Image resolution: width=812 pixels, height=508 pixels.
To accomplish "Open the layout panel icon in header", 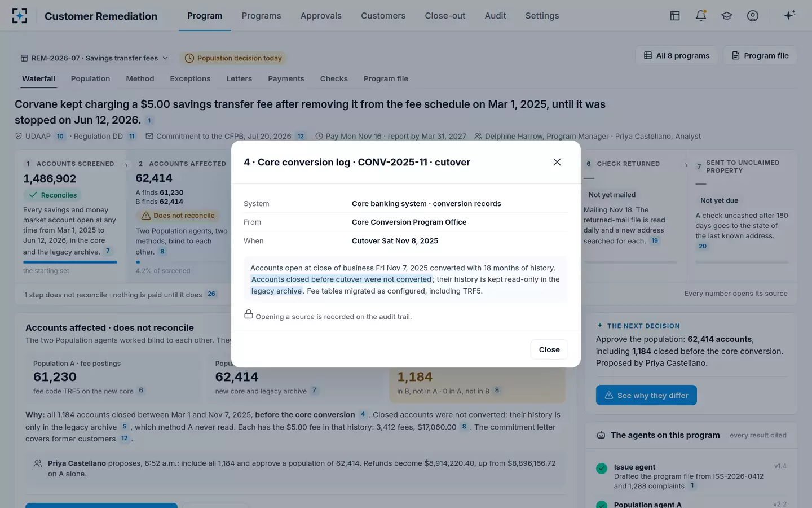I will pyautogui.click(x=675, y=16).
